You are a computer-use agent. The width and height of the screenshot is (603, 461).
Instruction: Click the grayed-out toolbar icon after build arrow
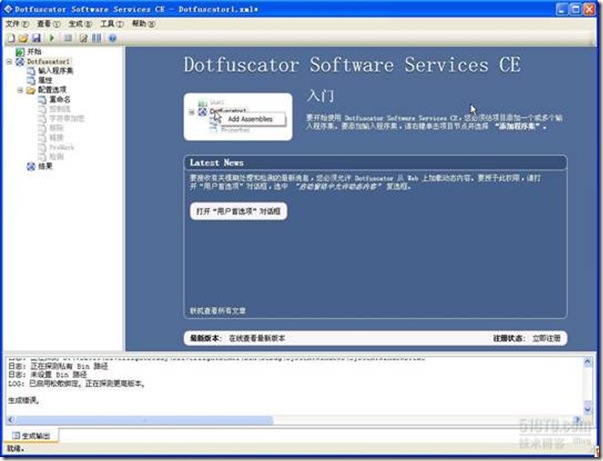click(68, 38)
